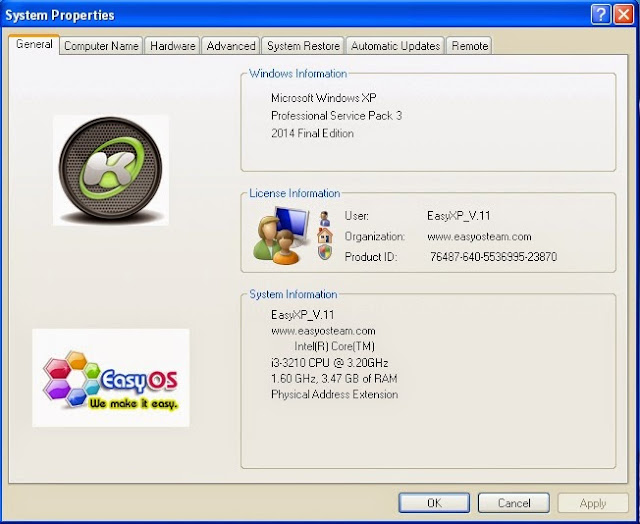Click www.easyosteam.com under System Information
Viewport: 640px width, 524px height.
pos(323,331)
